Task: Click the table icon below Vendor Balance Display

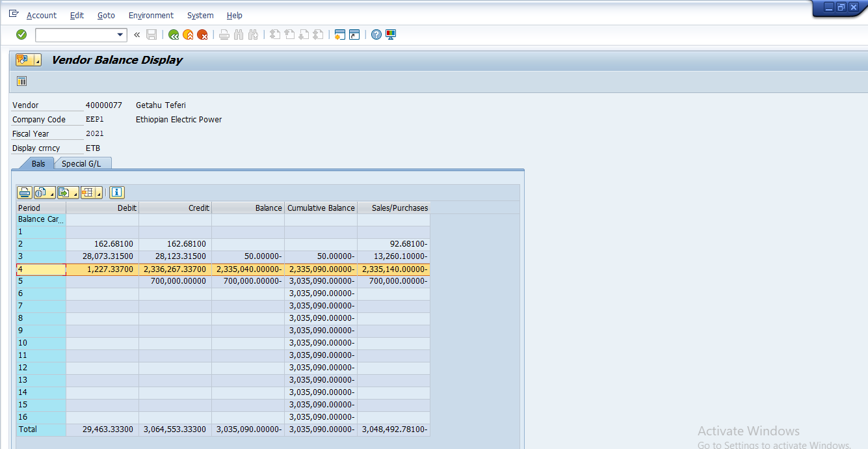Action: pos(22,81)
